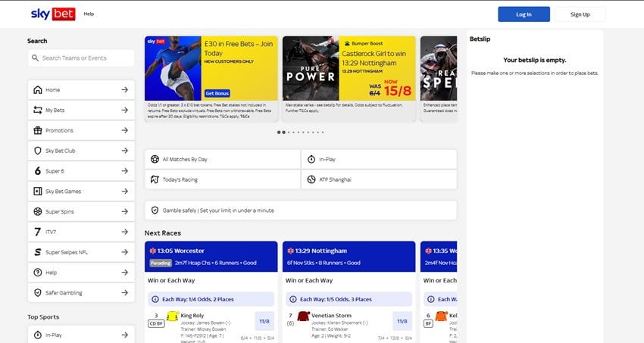Open Top Sports In-Play via its arrow

coord(125,335)
